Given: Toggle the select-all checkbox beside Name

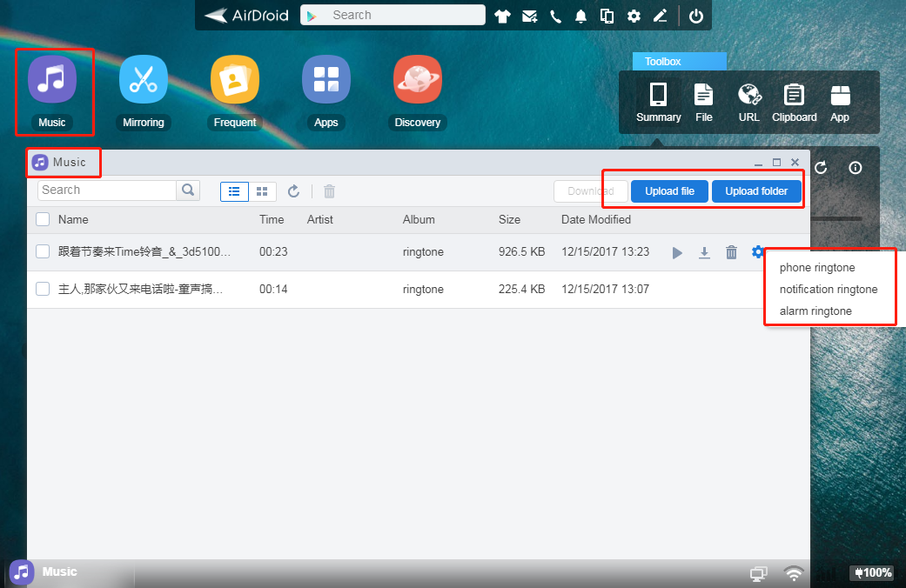Looking at the screenshot, I should pos(43,219).
